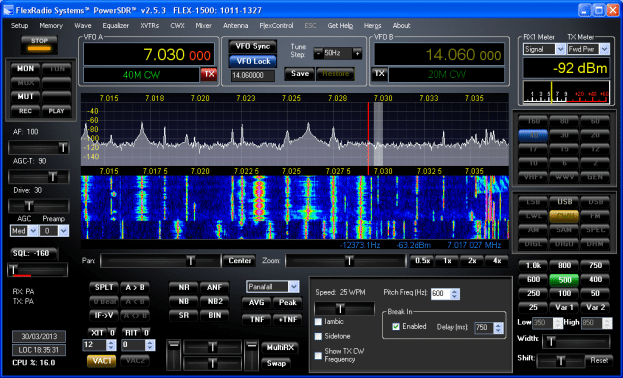Screen dimensions: 623x378
Task: Open the CWX menu
Action: click(177, 25)
